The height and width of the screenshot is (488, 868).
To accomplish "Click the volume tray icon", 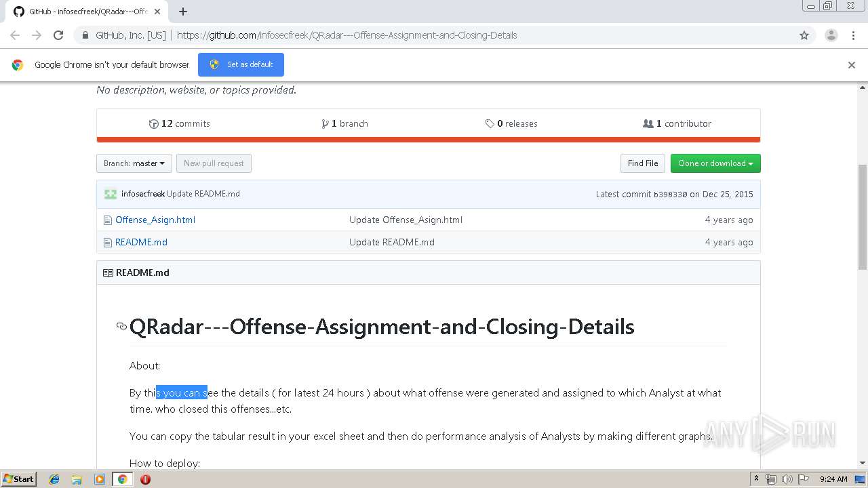I will tap(787, 479).
